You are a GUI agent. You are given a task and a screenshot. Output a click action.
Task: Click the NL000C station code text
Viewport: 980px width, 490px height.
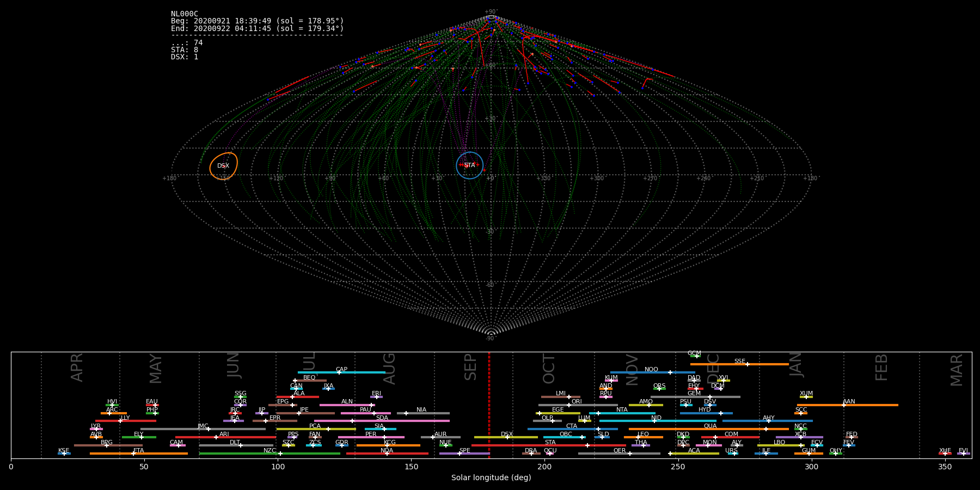(x=185, y=14)
